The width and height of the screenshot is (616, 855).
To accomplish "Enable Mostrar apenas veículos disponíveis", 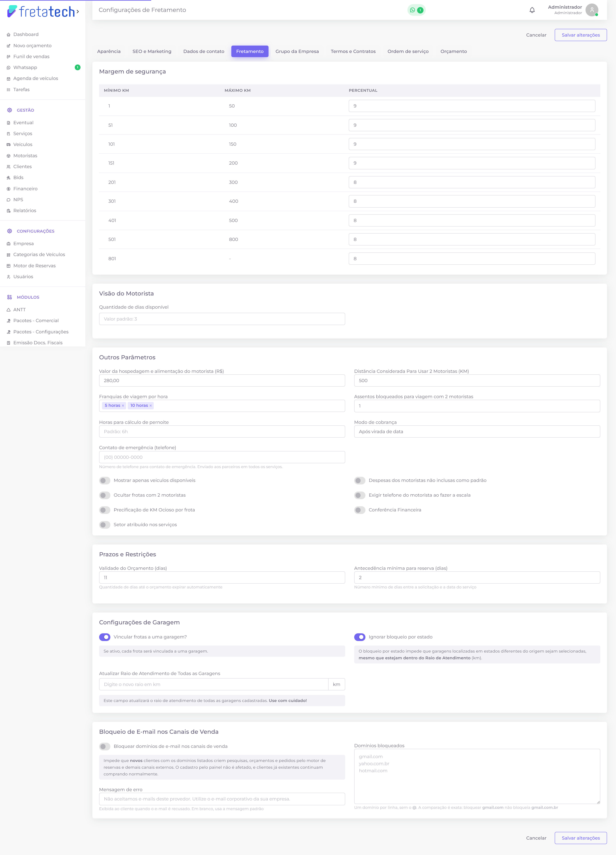I will 105,481.
